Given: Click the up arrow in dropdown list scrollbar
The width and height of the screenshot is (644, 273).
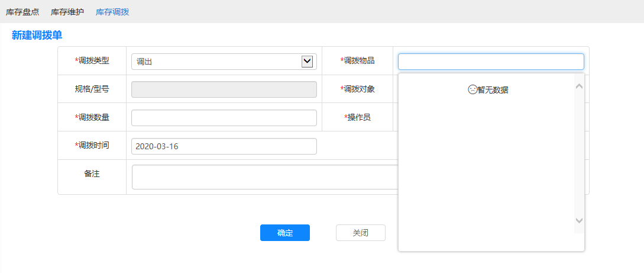Looking at the screenshot, I should pyautogui.click(x=579, y=86).
